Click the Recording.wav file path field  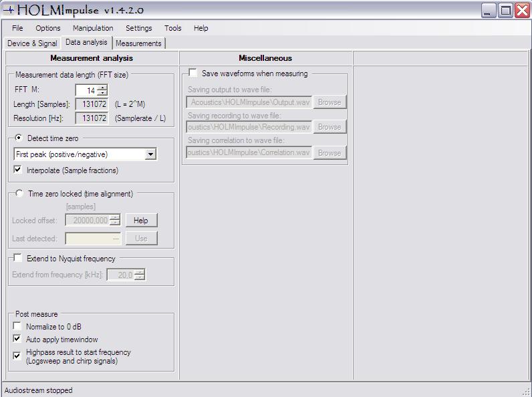pyautogui.click(x=249, y=127)
